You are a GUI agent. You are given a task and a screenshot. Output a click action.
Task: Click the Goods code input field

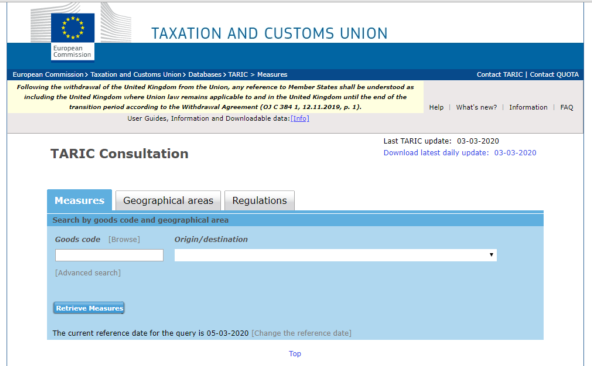[109, 255]
